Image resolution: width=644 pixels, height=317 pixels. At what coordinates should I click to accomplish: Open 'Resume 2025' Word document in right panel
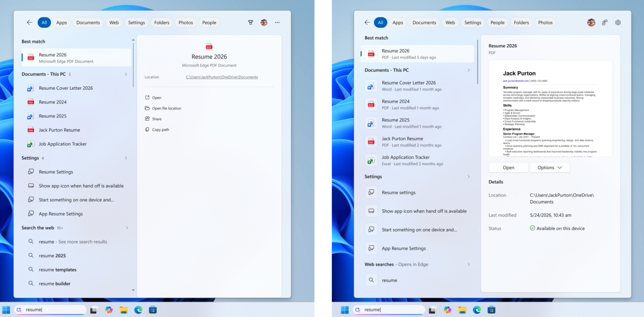(x=417, y=123)
